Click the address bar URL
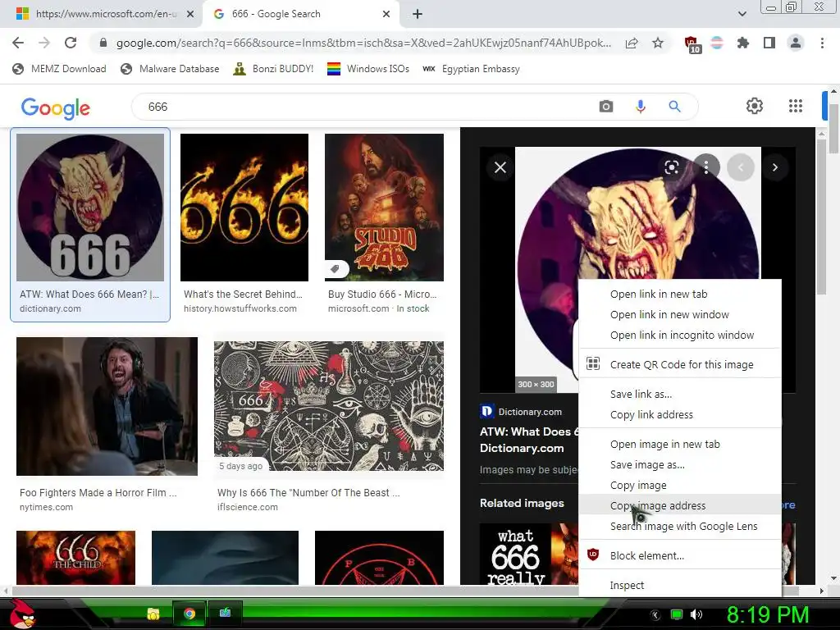The width and height of the screenshot is (840, 630). click(x=363, y=43)
